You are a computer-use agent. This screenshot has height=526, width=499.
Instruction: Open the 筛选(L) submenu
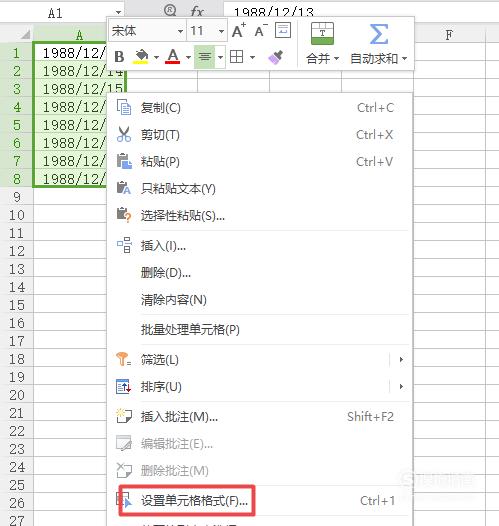click(260, 360)
